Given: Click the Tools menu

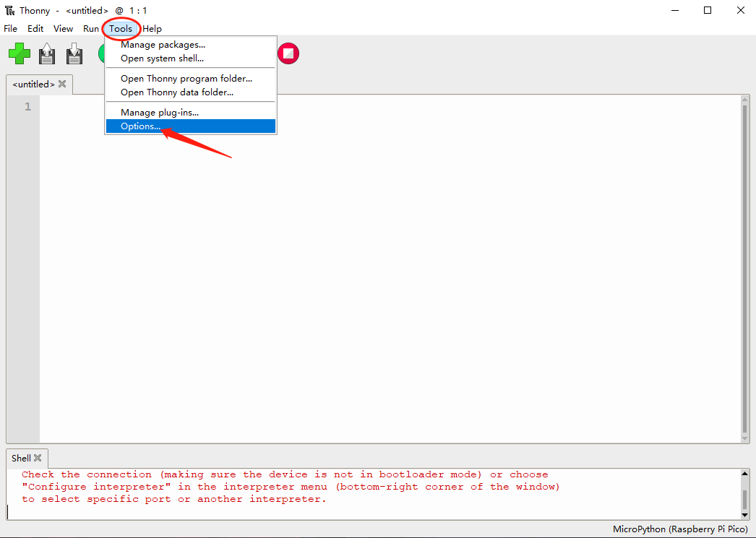Looking at the screenshot, I should (x=121, y=28).
